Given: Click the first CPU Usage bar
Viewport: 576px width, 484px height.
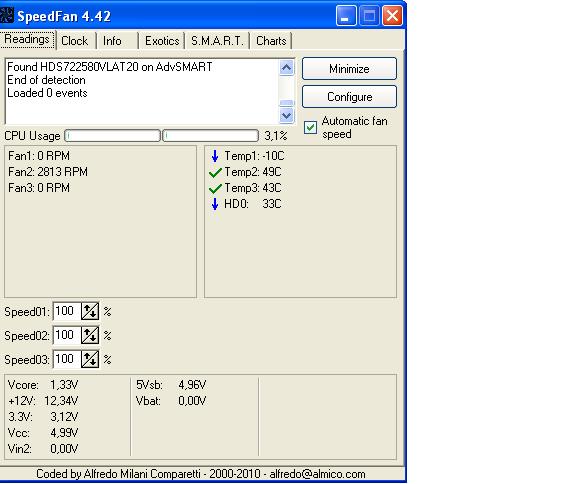Looking at the screenshot, I should click(x=112, y=136).
